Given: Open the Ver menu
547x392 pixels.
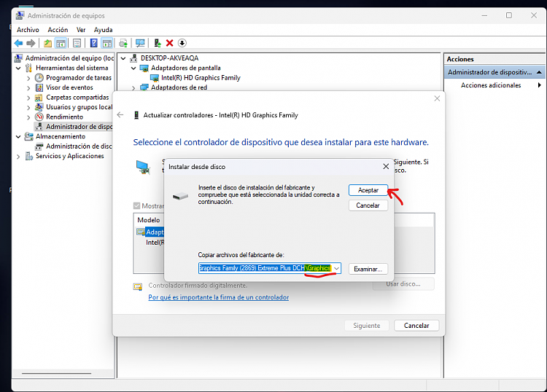Looking at the screenshot, I should 81,30.
